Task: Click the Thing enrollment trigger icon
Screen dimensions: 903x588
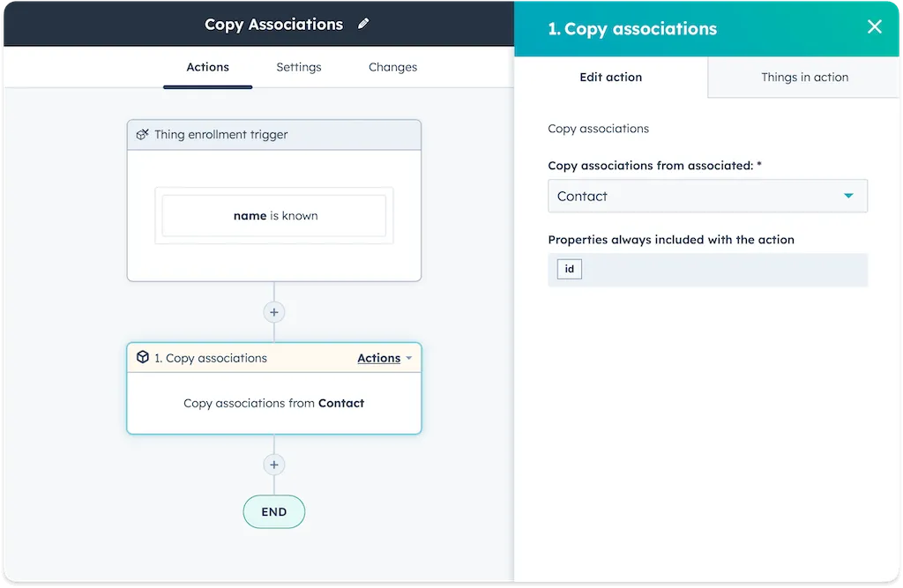Action: point(142,135)
